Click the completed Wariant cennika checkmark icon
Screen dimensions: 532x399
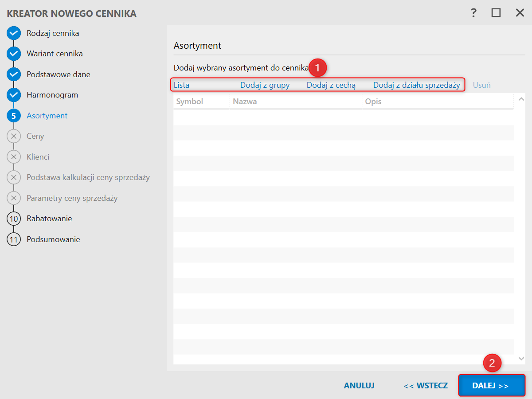(14, 54)
